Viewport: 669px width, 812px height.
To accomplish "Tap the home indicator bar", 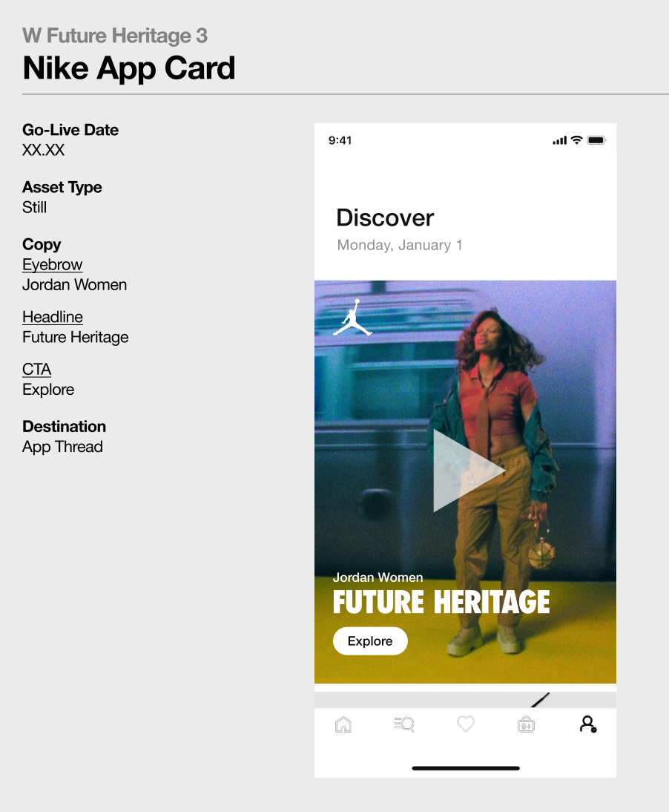I will 466,768.
